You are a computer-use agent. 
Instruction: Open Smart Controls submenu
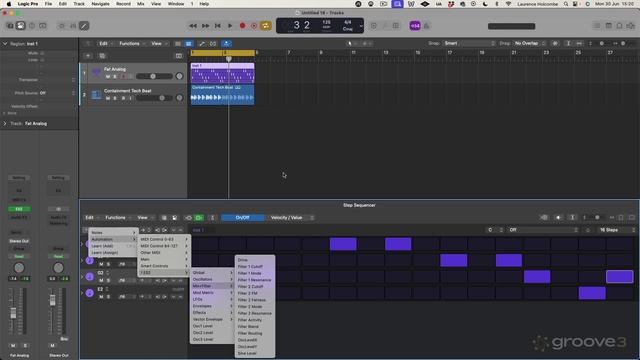pos(164,266)
